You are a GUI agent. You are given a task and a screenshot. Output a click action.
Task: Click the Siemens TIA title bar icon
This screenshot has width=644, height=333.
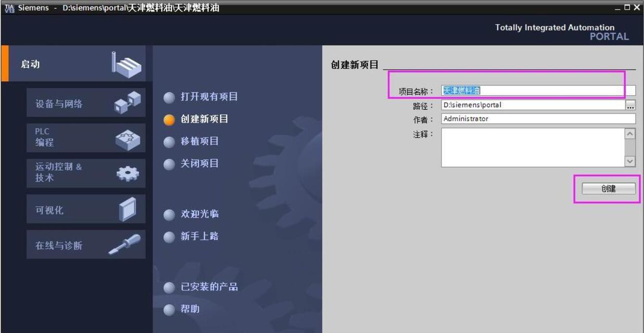(x=9, y=7)
